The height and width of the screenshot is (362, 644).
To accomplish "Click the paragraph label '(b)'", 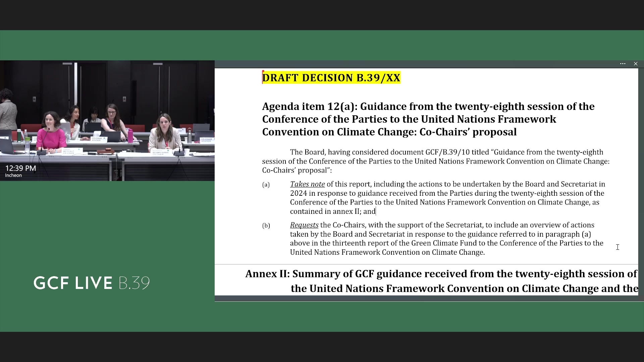I will (266, 226).
